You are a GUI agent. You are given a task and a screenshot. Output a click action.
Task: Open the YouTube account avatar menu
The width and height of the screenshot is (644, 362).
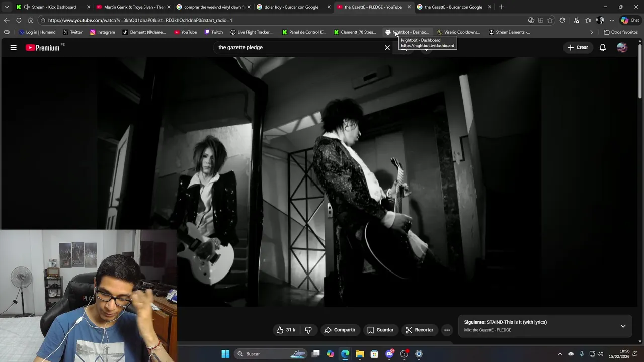pos(622,47)
